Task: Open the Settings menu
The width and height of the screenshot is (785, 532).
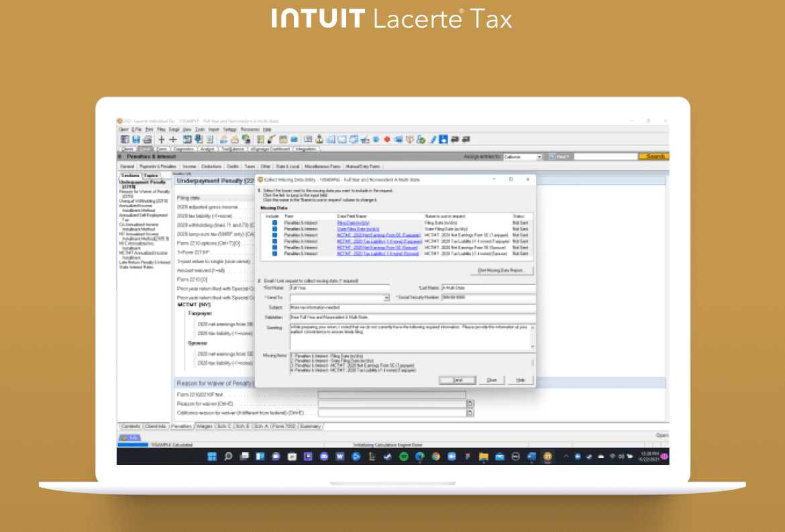Action: (229, 129)
